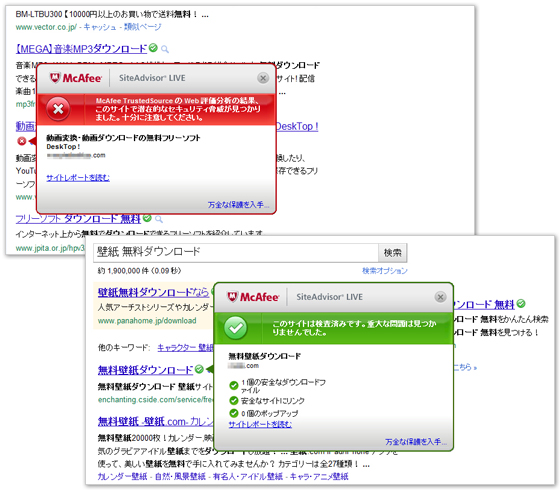
Task: Click 動画変換・動画ダウンロードの無料フリーソフト title in popup
Action: coord(123,138)
